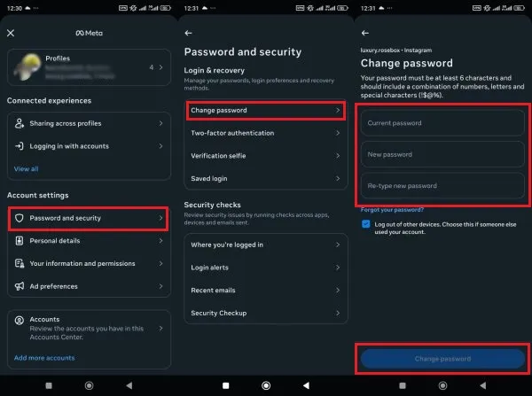The width and height of the screenshot is (532, 396).
Task: Tap Forgot your password link
Action: pos(392,210)
